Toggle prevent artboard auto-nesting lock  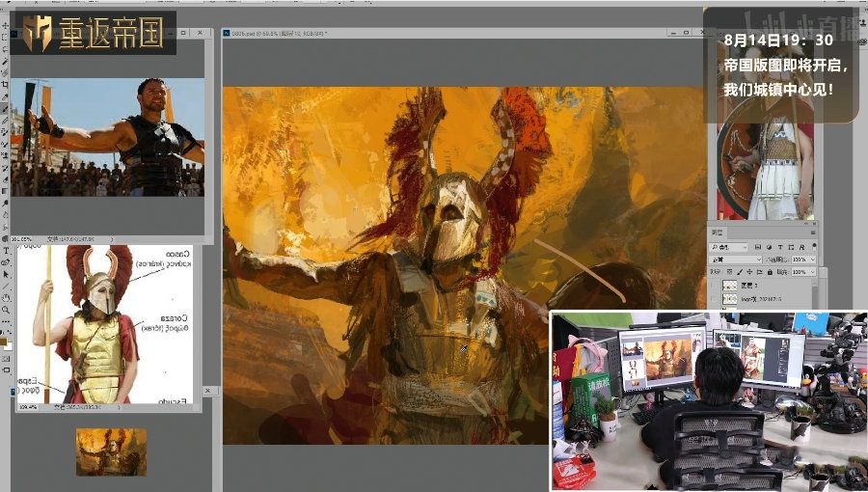click(760, 272)
